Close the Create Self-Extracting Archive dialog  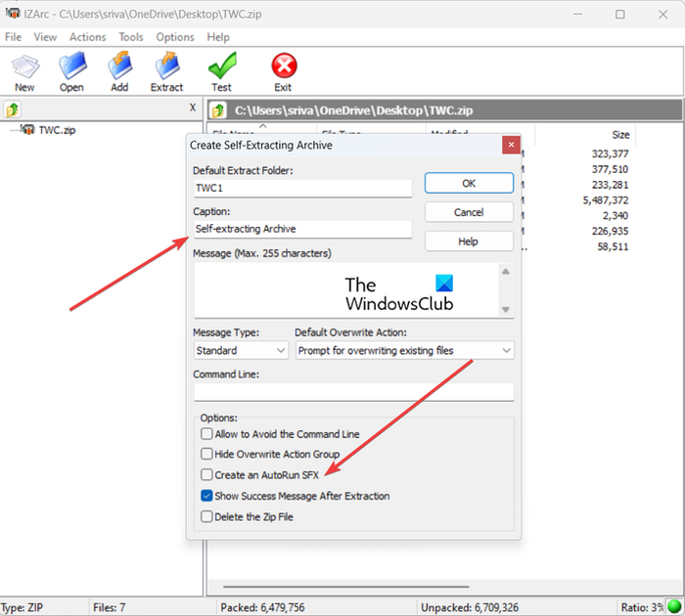click(511, 145)
